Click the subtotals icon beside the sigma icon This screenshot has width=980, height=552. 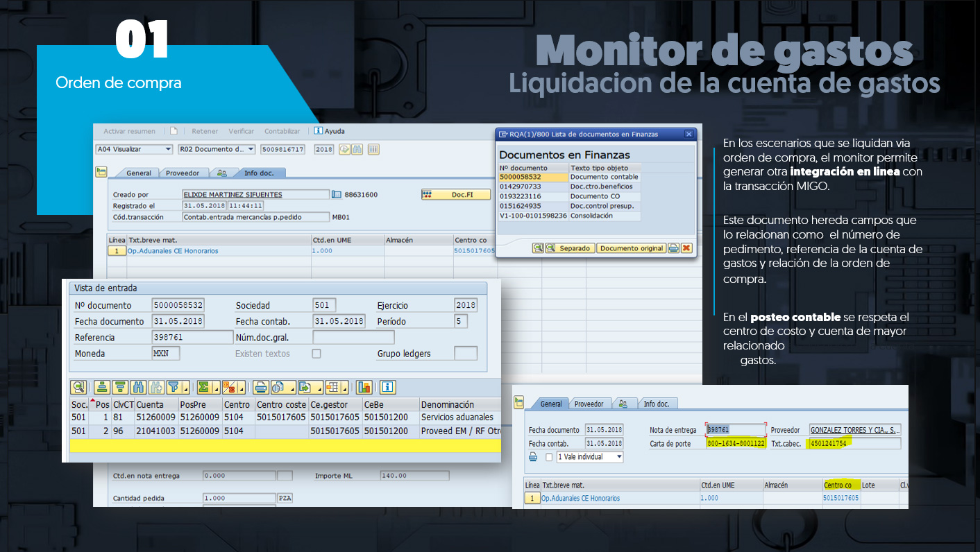[228, 387]
